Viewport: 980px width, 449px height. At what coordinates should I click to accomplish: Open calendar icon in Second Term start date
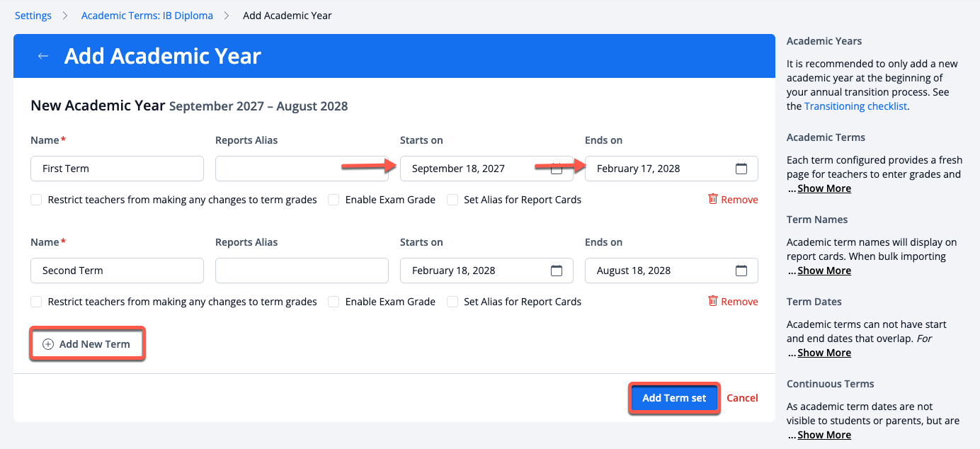(x=557, y=271)
